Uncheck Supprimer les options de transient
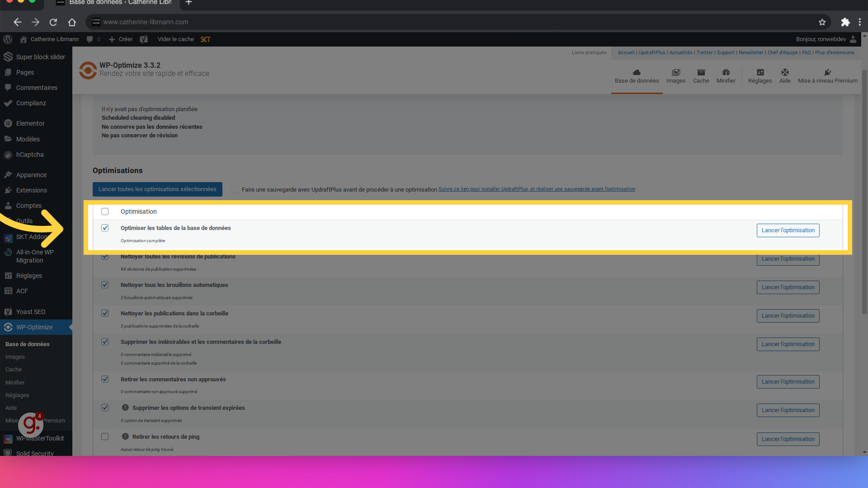The width and height of the screenshot is (868, 488). click(x=105, y=408)
